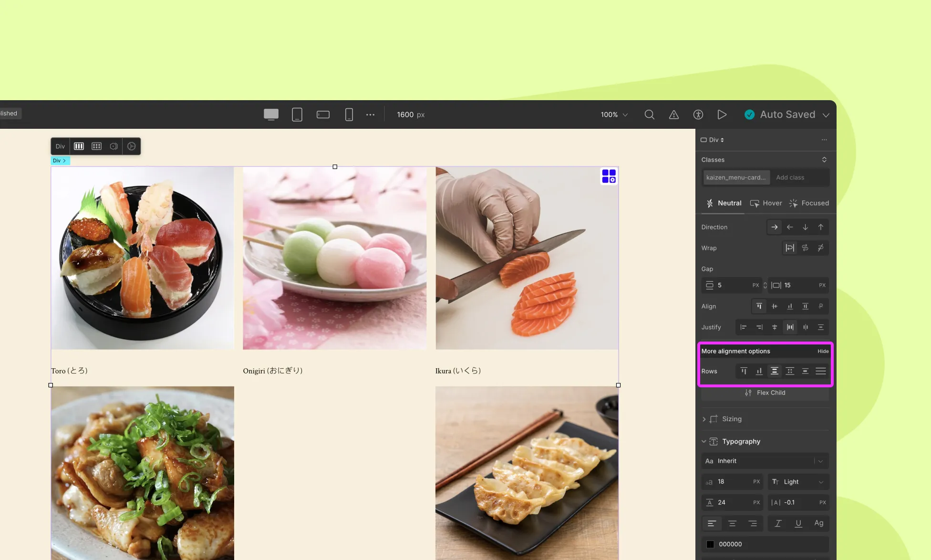Open the Light font weight dropdown
The height and width of the screenshot is (560, 931).
[x=798, y=482]
